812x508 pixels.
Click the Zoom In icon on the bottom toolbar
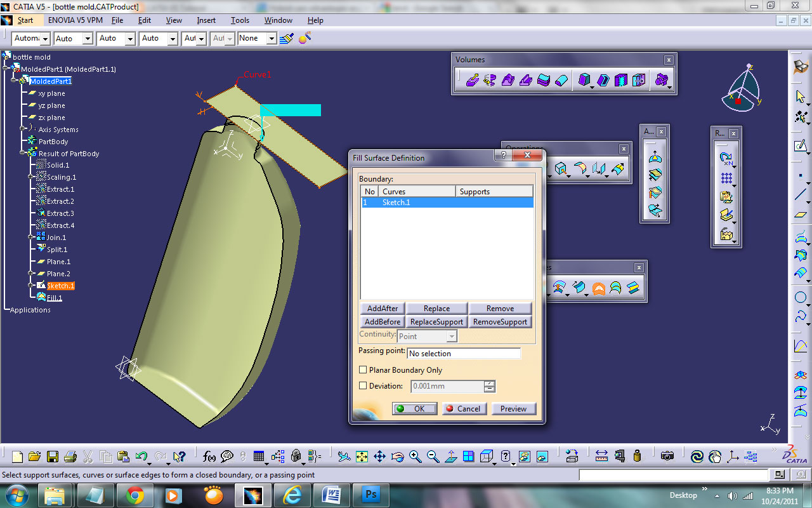[x=415, y=457]
